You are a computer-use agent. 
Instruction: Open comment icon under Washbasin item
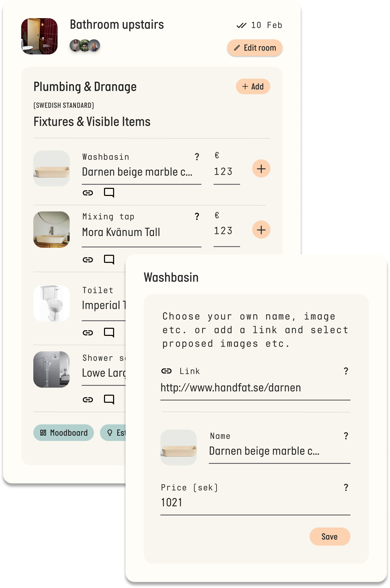click(109, 193)
